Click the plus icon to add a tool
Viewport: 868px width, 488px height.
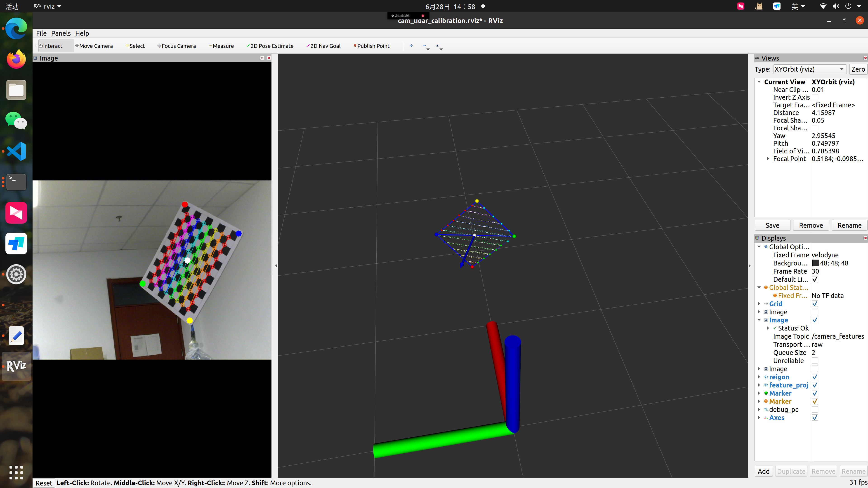pyautogui.click(x=411, y=46)
